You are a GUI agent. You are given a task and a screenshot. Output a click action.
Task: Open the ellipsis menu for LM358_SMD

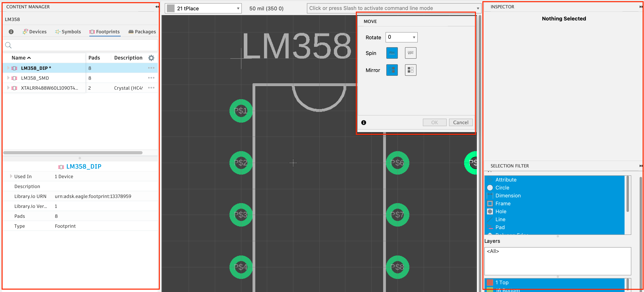(151, 78)
